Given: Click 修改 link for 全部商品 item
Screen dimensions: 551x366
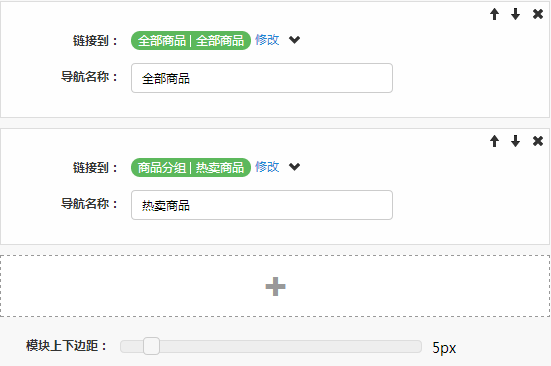Looking at the screenshot, I should point(267,40).
